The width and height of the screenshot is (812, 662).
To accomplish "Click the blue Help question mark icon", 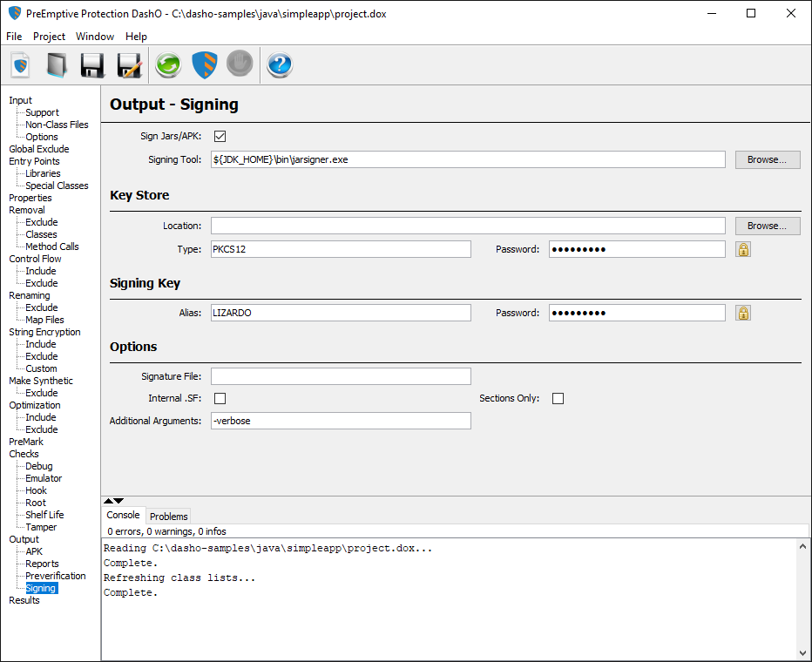I will [x=280, y=65].
